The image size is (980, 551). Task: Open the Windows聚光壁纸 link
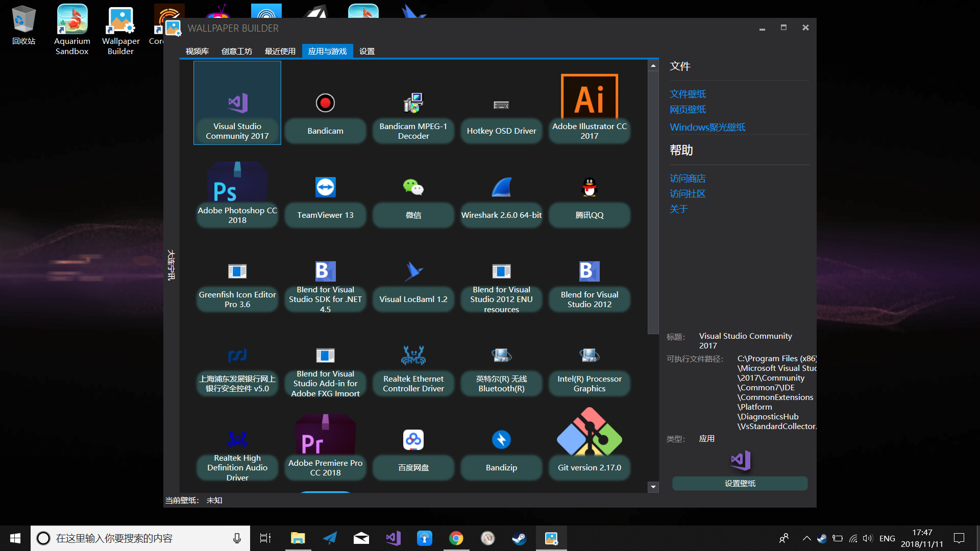pyautogui.click(x=707, y=127)
